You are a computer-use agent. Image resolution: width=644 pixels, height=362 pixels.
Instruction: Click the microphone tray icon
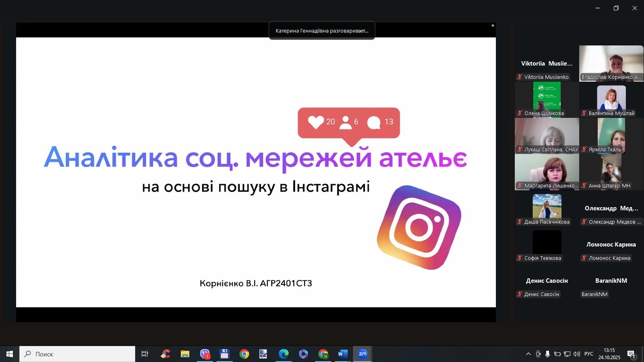[547, 354]
